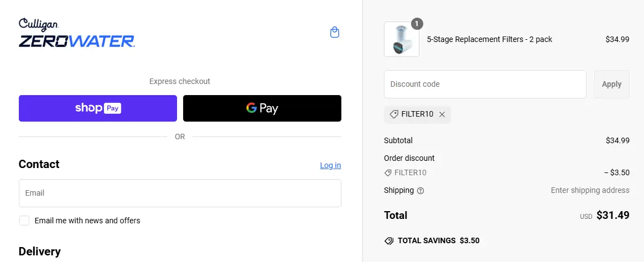The image size is (644, 262).
Task: Enable Email me with news and offers
Action: (x=24, y=221)
